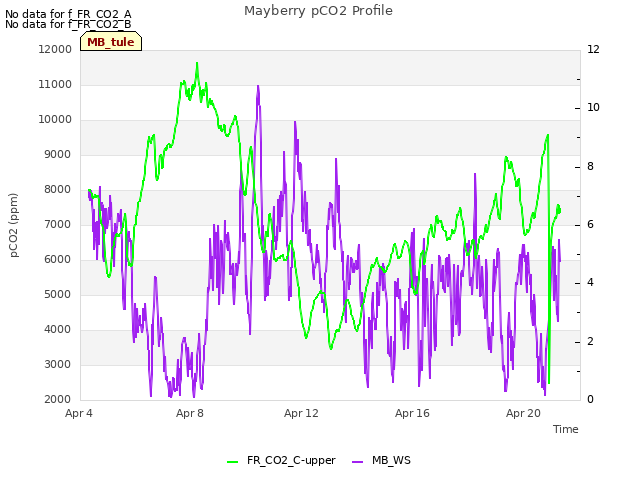
Task: Click the 2 right axis value
Action: click(590, 341)
